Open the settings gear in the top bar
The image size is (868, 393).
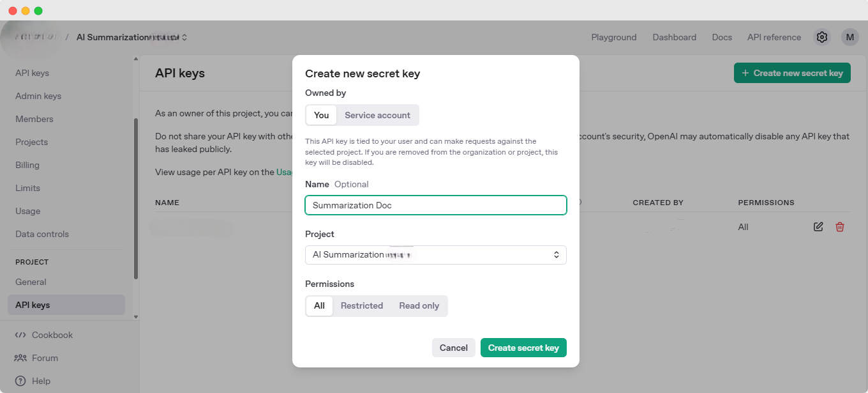point(822,37)
